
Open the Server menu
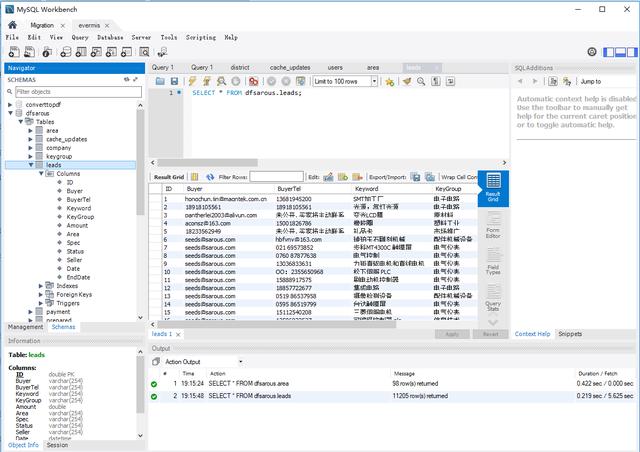(x=141, y=37)
